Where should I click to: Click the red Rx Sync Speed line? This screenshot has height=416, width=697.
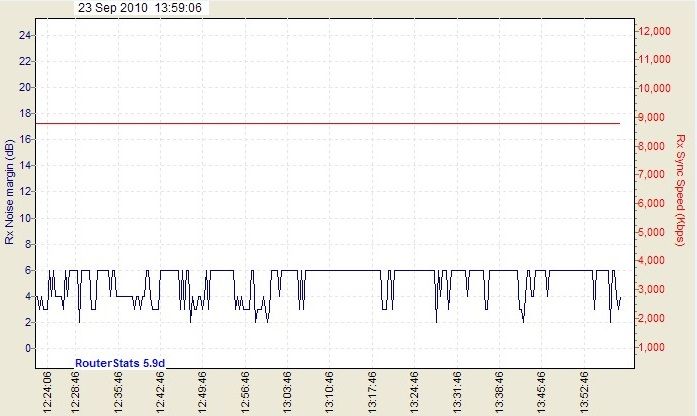(x=330, y=124)
